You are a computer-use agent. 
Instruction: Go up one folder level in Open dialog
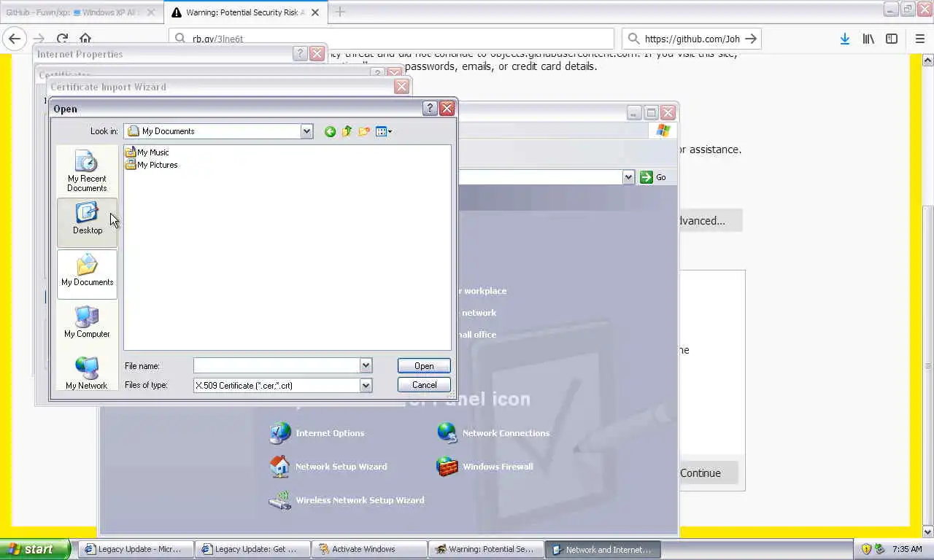[347, 131]
